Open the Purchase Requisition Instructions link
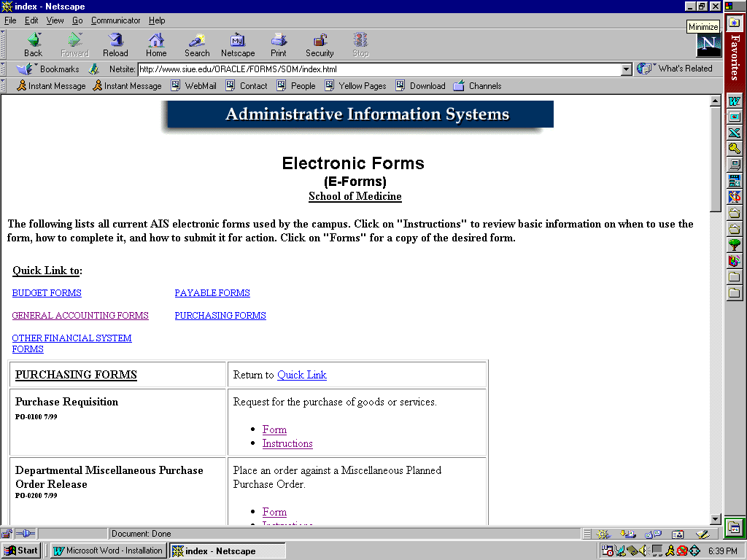The image size is (747, 560). coord(287,443)
